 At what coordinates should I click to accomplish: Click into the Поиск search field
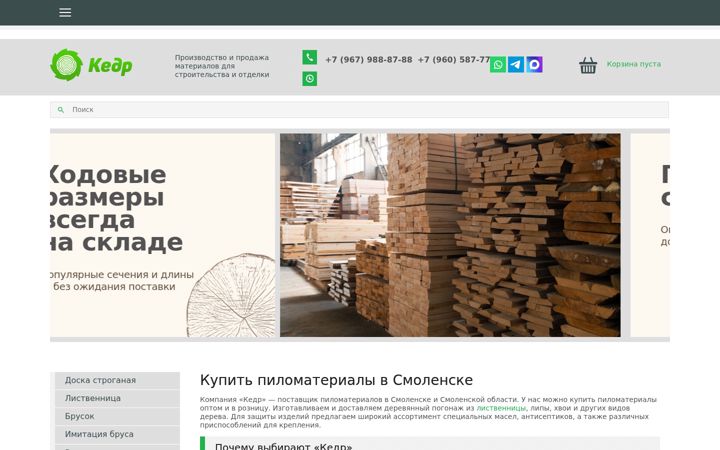pyautogui.click(x=359, y=110)
